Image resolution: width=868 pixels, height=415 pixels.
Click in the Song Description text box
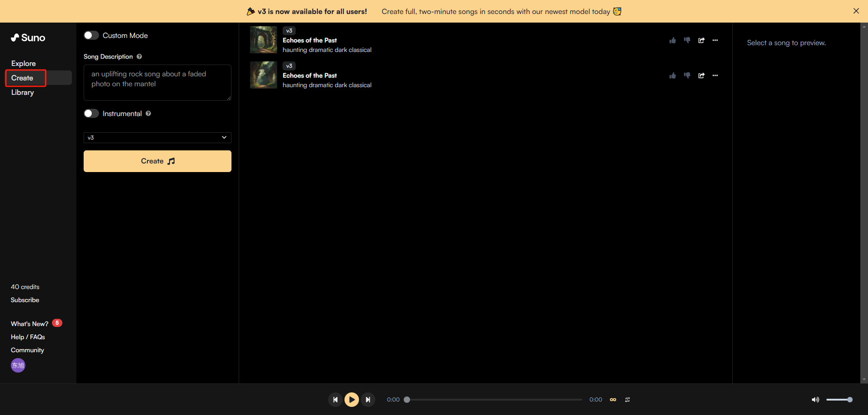click(x=157, y=83)
